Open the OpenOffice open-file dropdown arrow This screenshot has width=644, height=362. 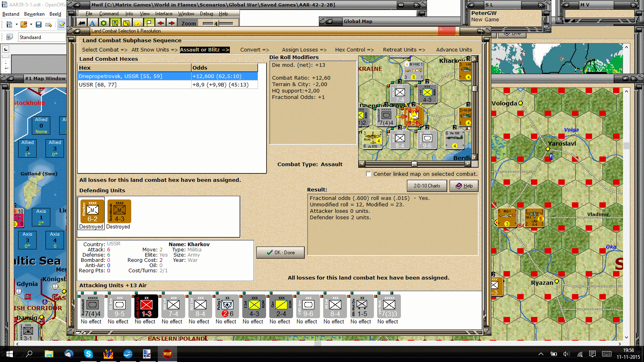tap(31, 25)
